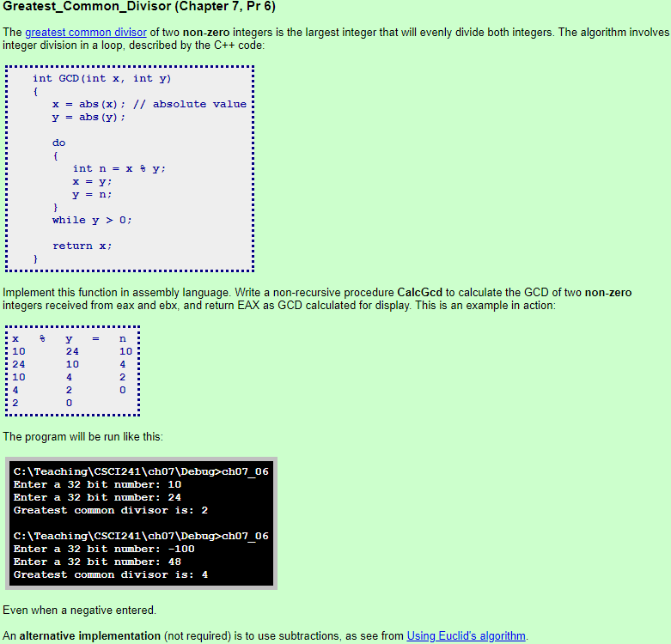Click the console line 'Enter a 32 bit number: 24'
This screenshot has width=671, height=644.
click(97, 497)
